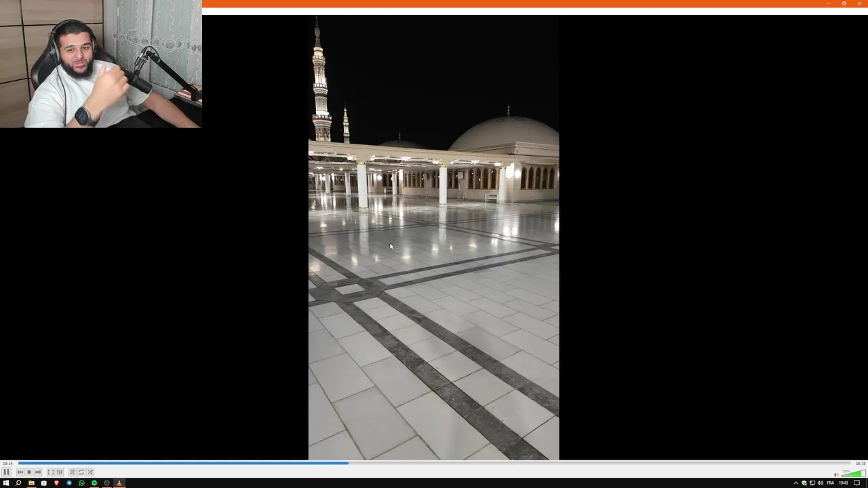Viewport: 868px width, 488px height.
Task: Mute audio via the speaker icon
Action: coord(837,474)
